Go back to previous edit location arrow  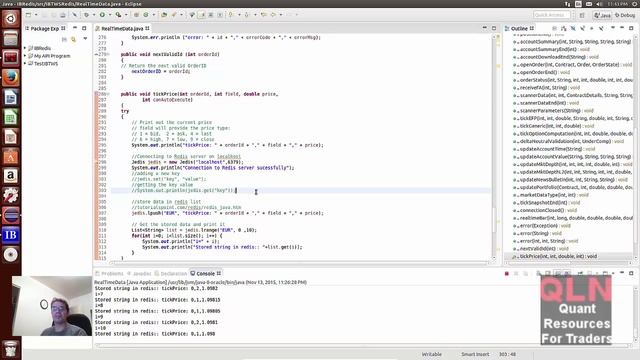pyautogui.click(x=263, y=15)
